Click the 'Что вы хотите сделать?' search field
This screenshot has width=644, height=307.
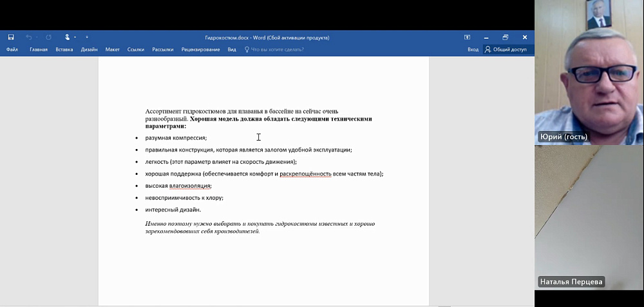tap(277, 49)
